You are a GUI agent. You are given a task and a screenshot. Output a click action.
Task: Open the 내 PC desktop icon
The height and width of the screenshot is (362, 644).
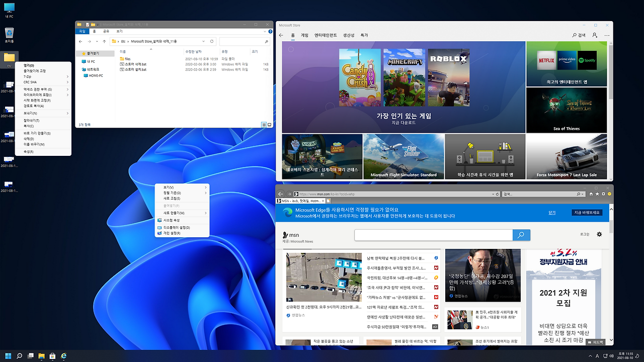[9, 10]
